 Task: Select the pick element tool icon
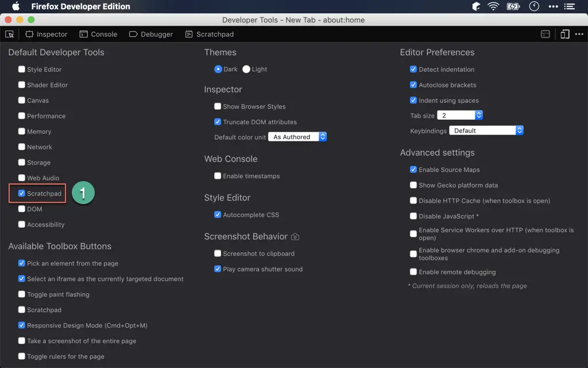[9, 34]
